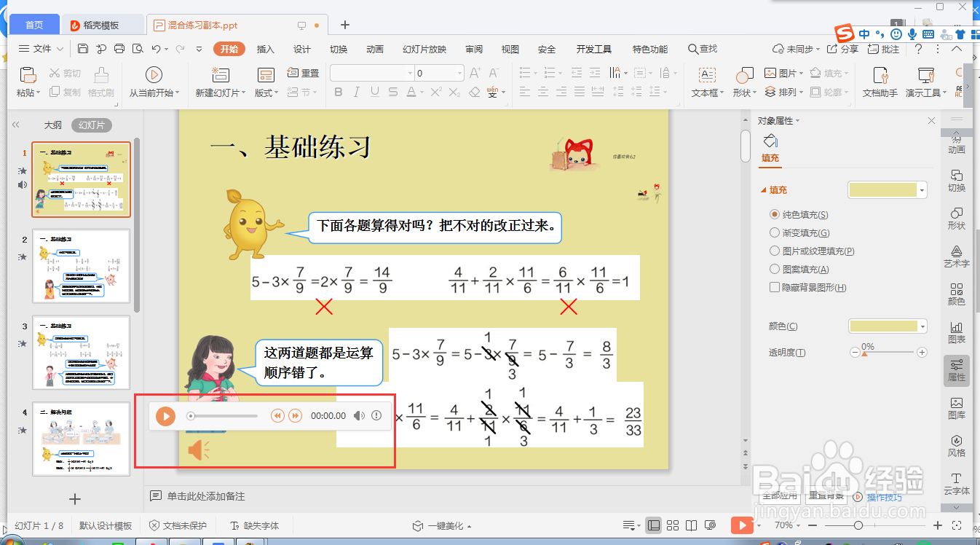This screenshot has height=545, width=980.
Task: Enable the 隐藏背景图形 checkbox
Action: click(776, 286)
